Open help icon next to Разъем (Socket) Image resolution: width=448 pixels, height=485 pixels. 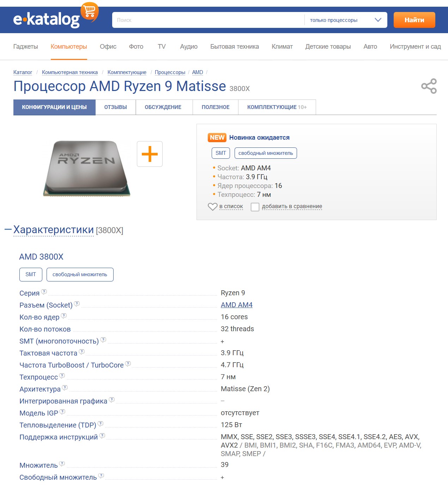pyautogui.click(x=77, y=304)
